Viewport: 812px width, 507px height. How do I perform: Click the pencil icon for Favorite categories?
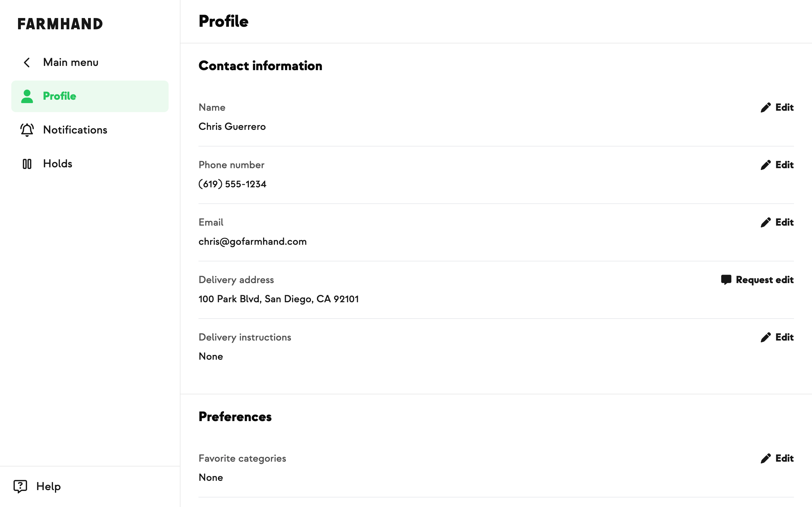coord(765,458)
